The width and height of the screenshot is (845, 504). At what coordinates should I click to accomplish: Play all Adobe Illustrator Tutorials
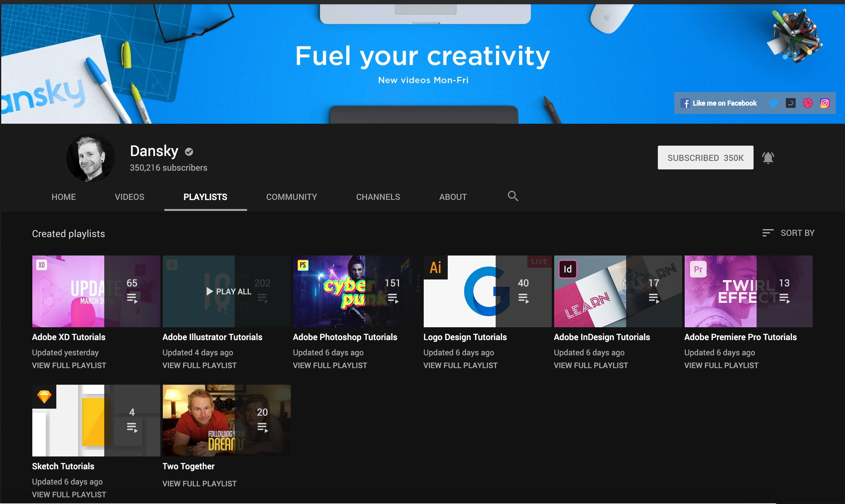[229, 291]
